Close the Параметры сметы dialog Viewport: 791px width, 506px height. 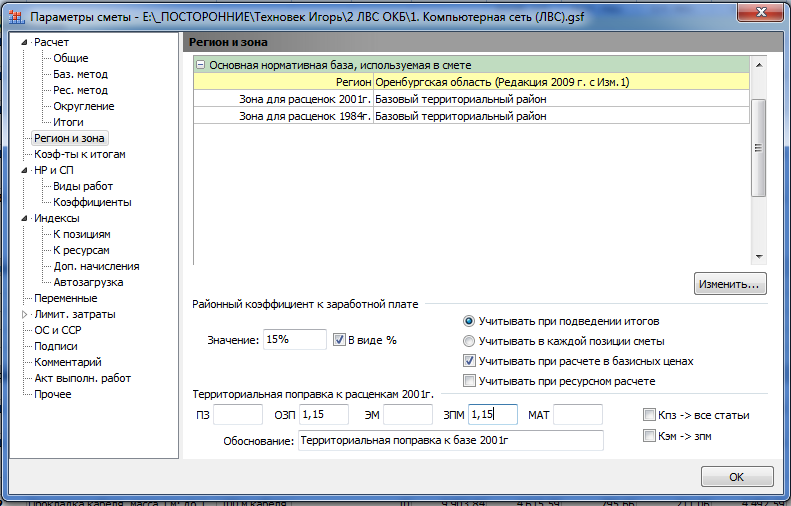[x=761, y=12]
